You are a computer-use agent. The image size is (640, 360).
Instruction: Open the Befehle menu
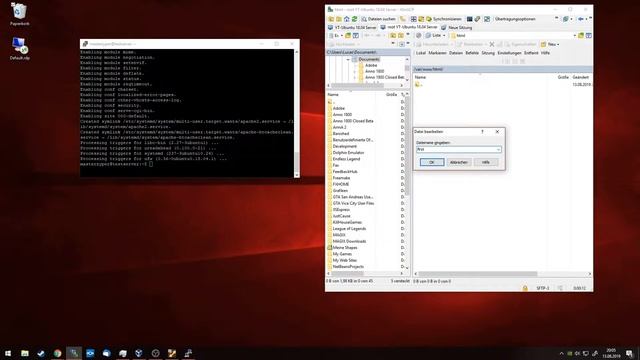tap(472, 53)
